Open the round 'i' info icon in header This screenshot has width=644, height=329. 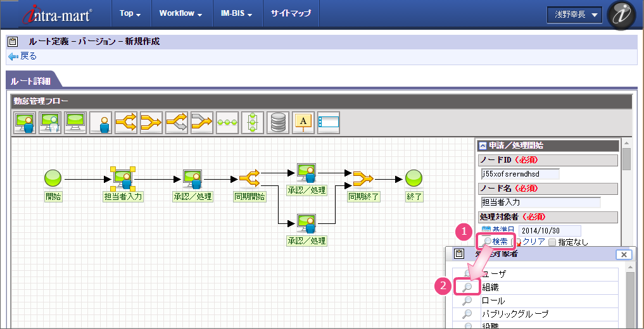click(621, 15)
